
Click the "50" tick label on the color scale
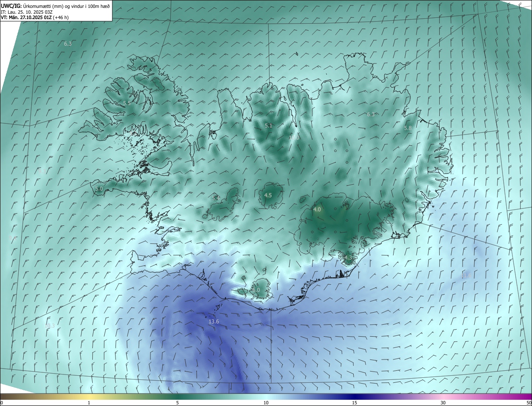tap(529, 403)
